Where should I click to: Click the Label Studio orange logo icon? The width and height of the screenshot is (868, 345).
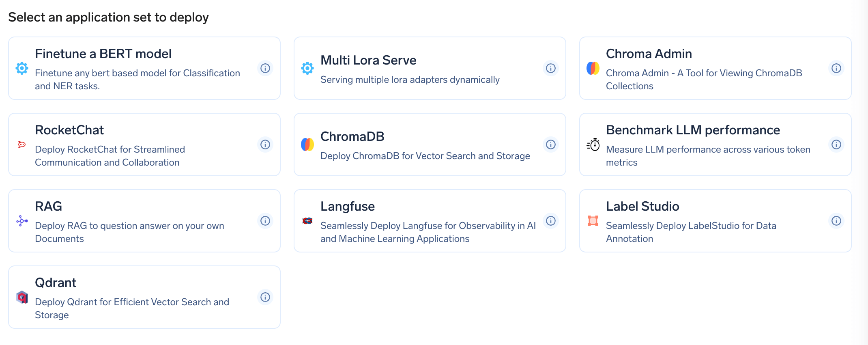[x=593, y=221]
